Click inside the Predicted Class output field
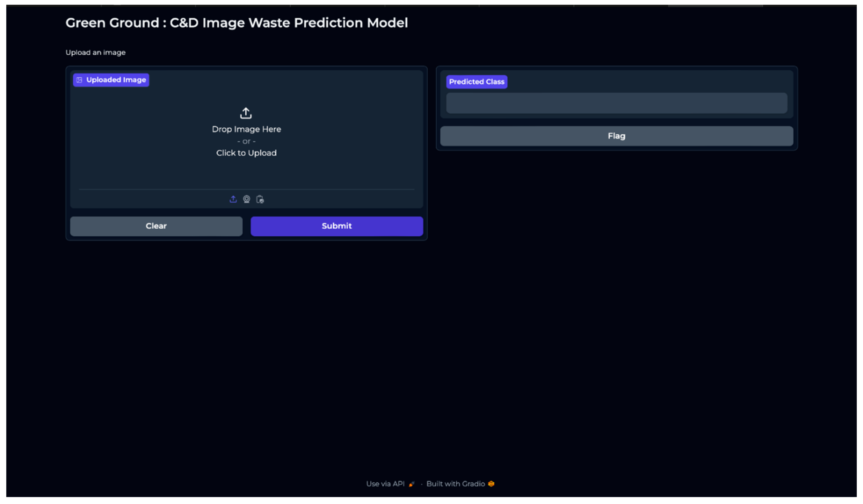This screenshot has height=504, width=863. pyautogui.click(x=616, y=103)
